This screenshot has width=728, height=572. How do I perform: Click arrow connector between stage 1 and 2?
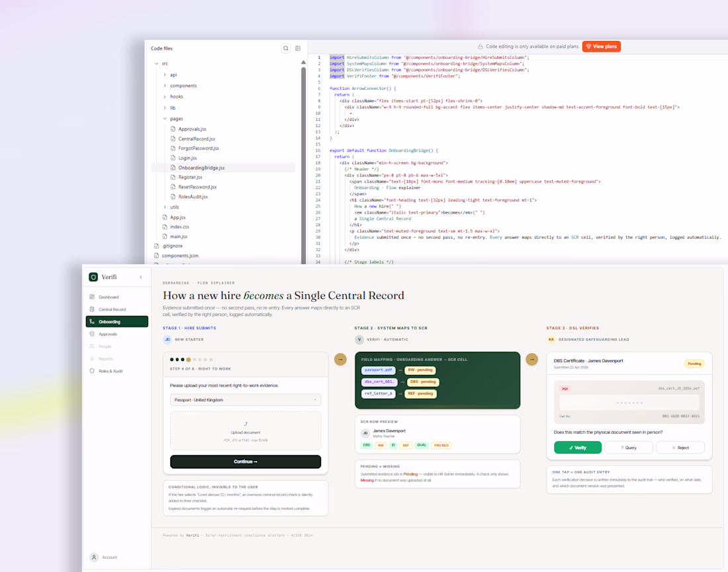(340, 360)
